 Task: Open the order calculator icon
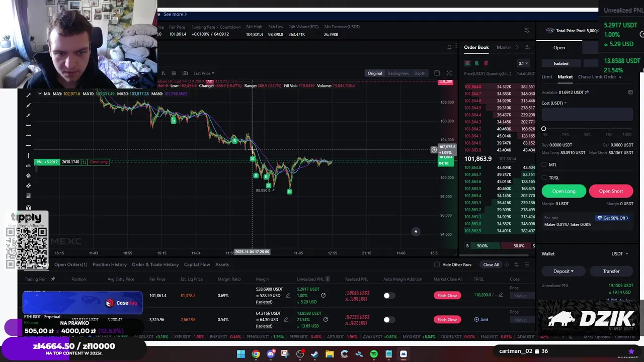630,93
